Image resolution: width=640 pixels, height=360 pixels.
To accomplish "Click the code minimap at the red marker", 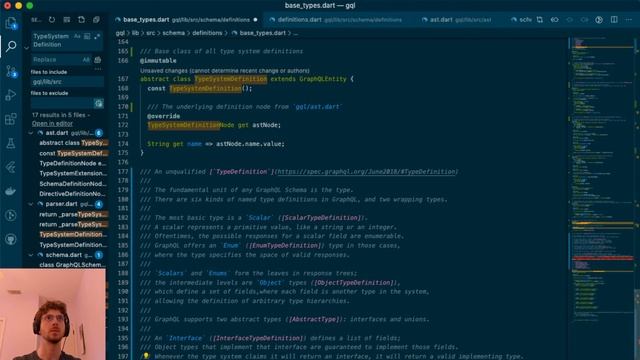I will pos(602,258).
